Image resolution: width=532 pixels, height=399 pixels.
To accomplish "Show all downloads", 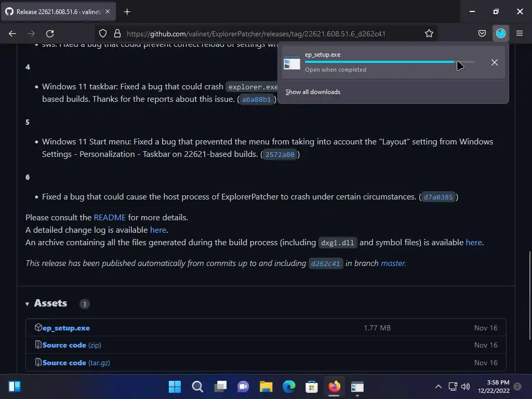I will pos(313,92).
